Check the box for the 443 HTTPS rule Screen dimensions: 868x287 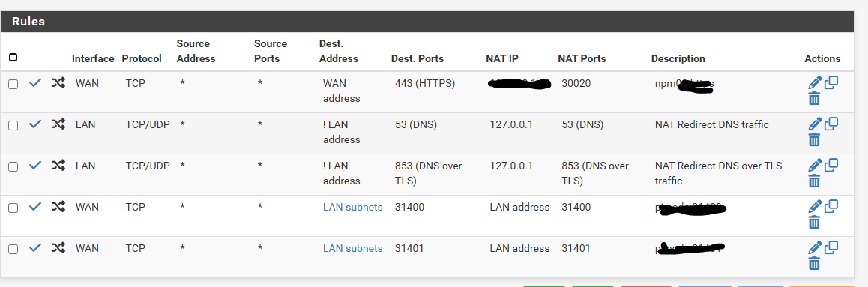(x=13, y=84)
